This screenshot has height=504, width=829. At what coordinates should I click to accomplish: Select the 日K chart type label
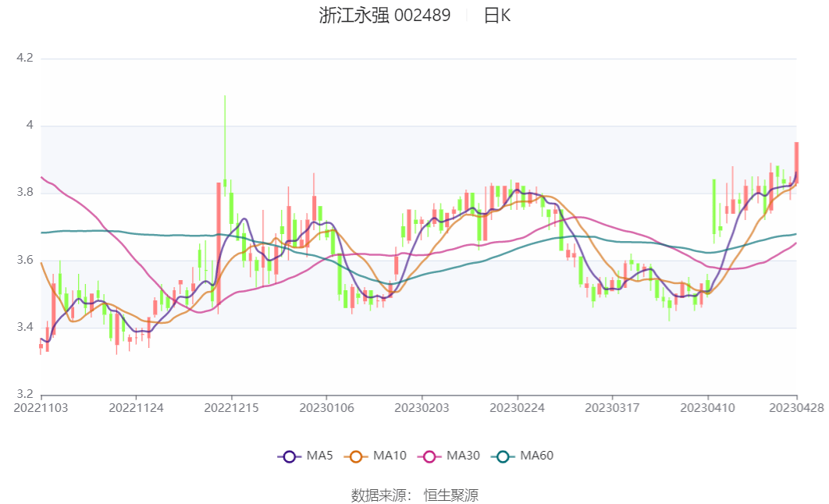point(496,16)
